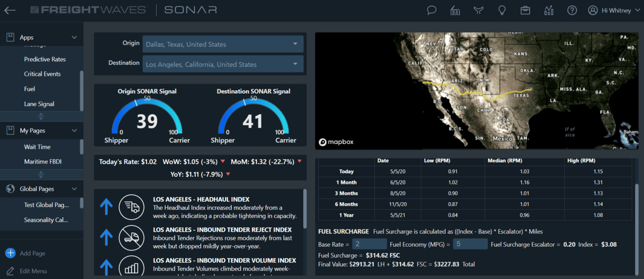This screenshot has width=644, height=279.
Task: Open Fuel app
Action: pos(30,89)
